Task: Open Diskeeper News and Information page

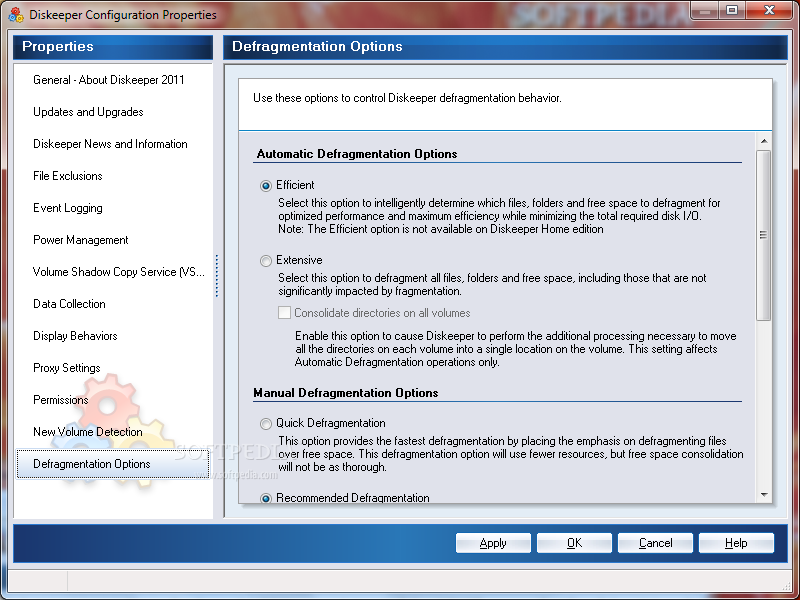Action: [110, 144]
